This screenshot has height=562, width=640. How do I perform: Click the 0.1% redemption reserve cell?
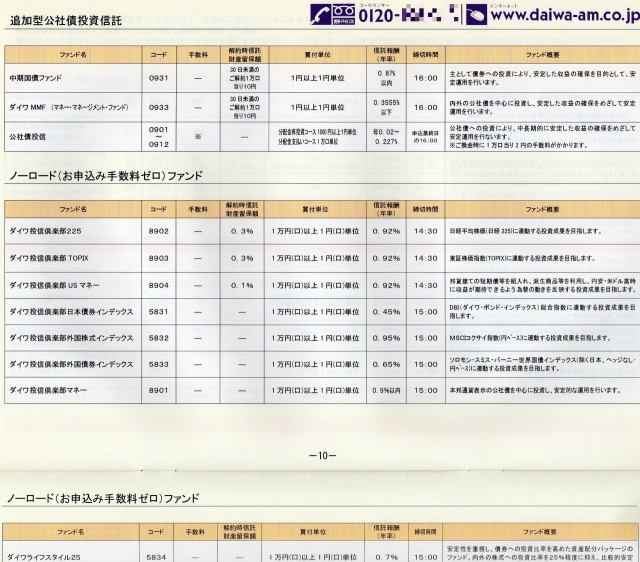242,285
